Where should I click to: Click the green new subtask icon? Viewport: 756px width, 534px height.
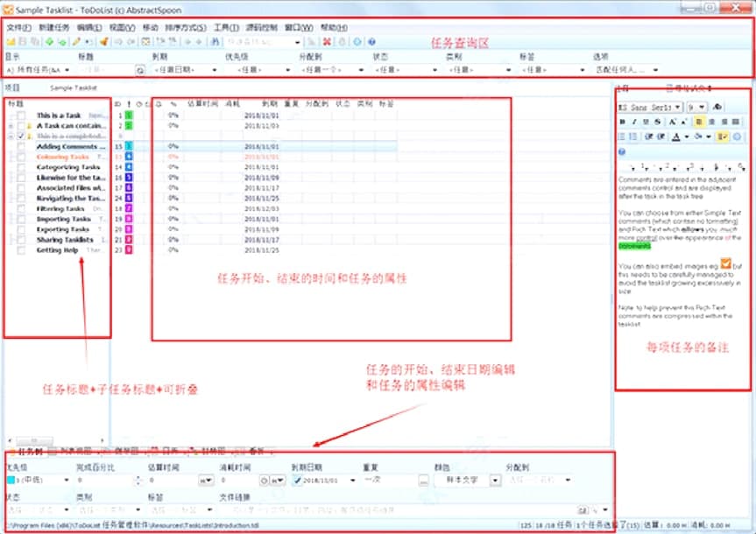point(61,42)
